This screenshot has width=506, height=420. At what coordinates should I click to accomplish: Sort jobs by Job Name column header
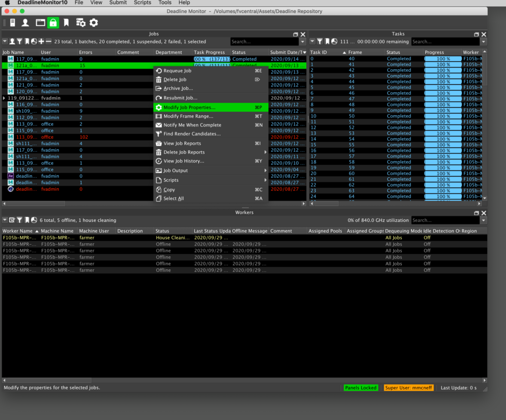(x=20, y=52)
